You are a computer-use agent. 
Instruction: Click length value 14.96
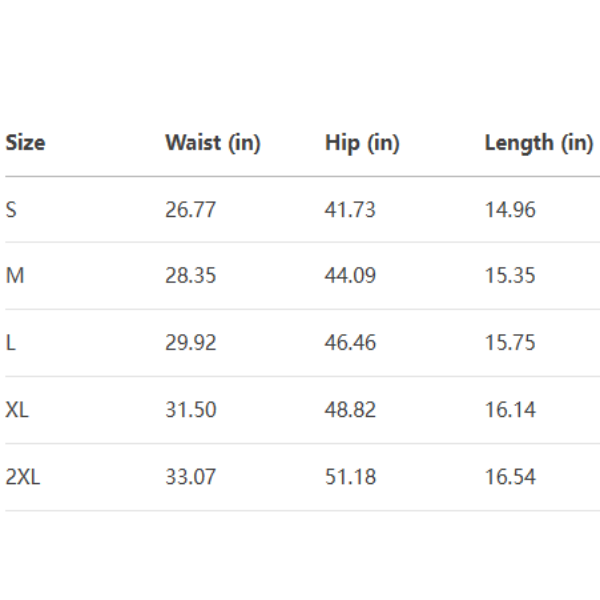click(510, 210)
